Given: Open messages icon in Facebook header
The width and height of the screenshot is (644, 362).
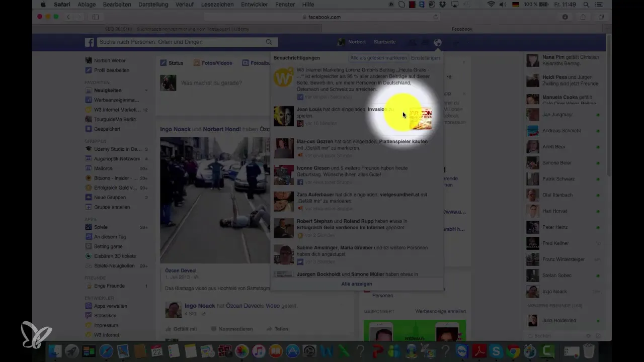Looking at the screenshot, I should coord(425,42).
